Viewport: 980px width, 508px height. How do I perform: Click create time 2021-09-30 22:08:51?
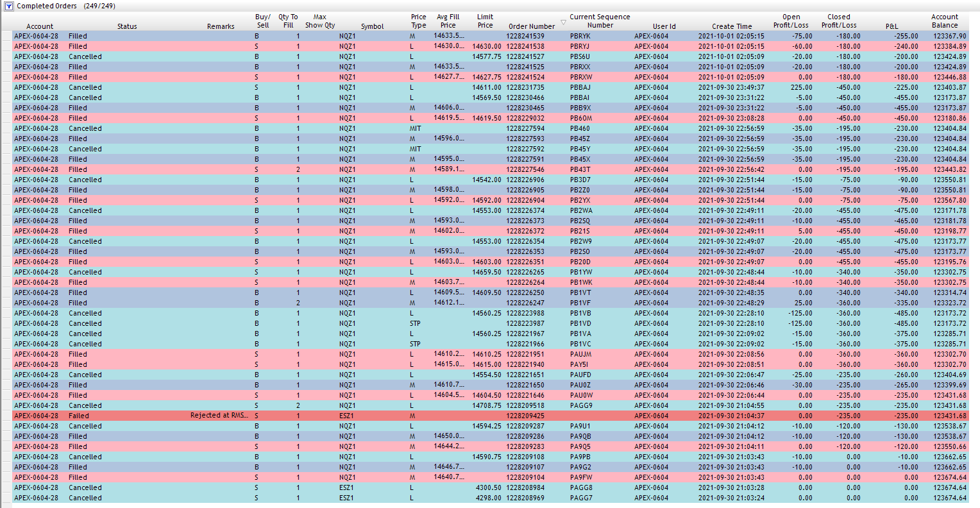click(731, 364)
